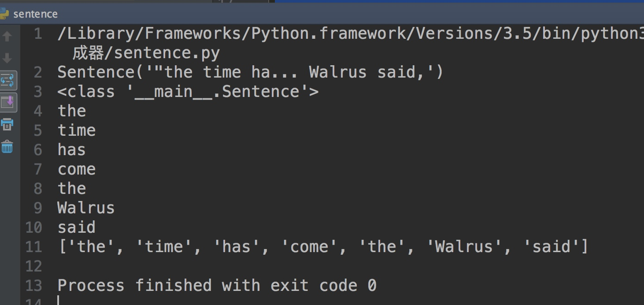Image resolution: width=644 pixels, height=305 pixels.
Task: Click the <class '__main__.Sentence'> line
Action: click(x=188, y=92)
